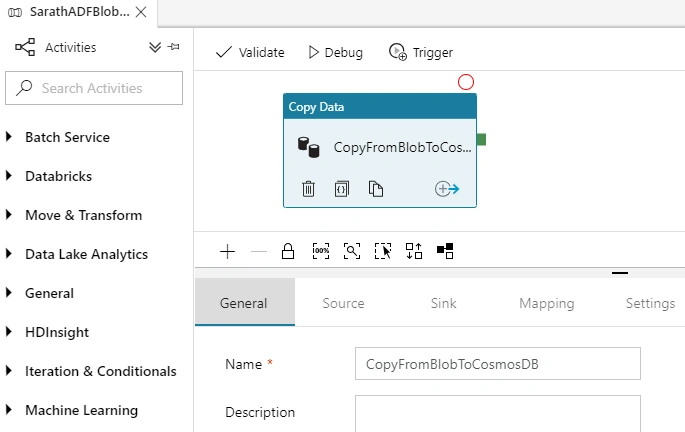Open the Trigger menu
685x432 pixels.
tap(421, 52)
